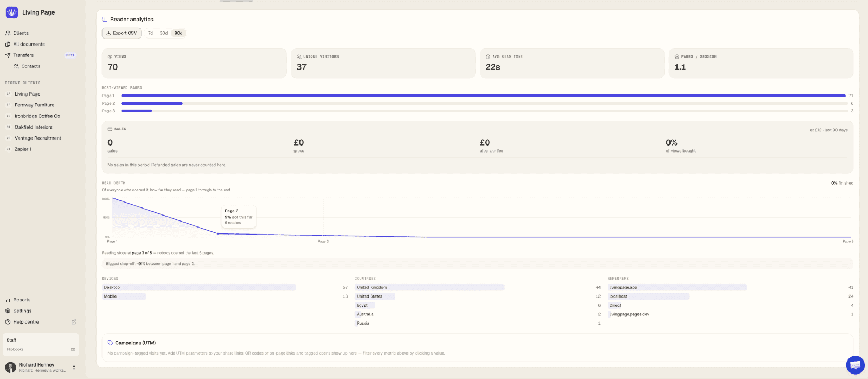Click the Avg Read Time clock icon
This screenshot has width=868, height=379.
(488, 56)
